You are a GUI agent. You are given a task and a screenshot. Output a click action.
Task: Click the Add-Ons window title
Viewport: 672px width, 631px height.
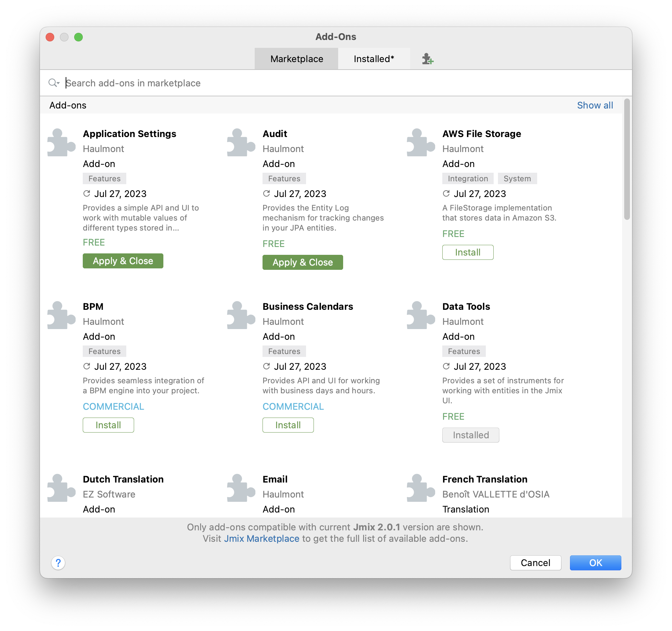click(x=336, y=37)
